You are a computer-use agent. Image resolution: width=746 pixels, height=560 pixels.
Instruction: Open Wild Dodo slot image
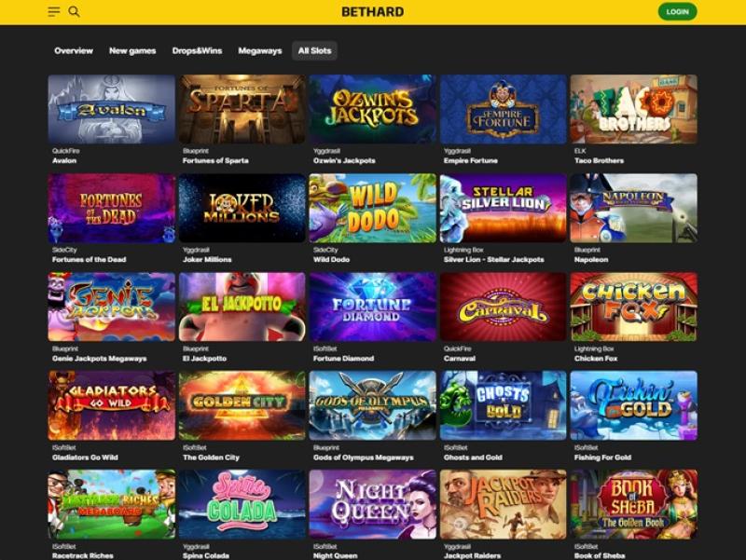[372, 208]
